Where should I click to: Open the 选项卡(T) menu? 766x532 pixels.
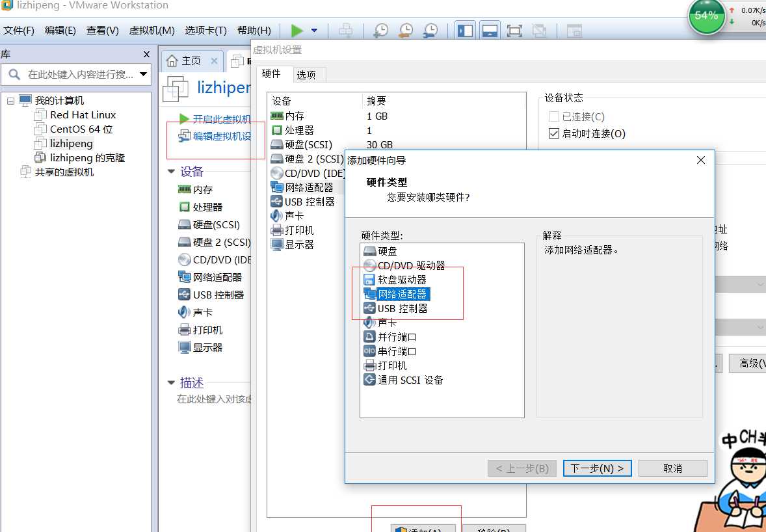click(205, 31)
